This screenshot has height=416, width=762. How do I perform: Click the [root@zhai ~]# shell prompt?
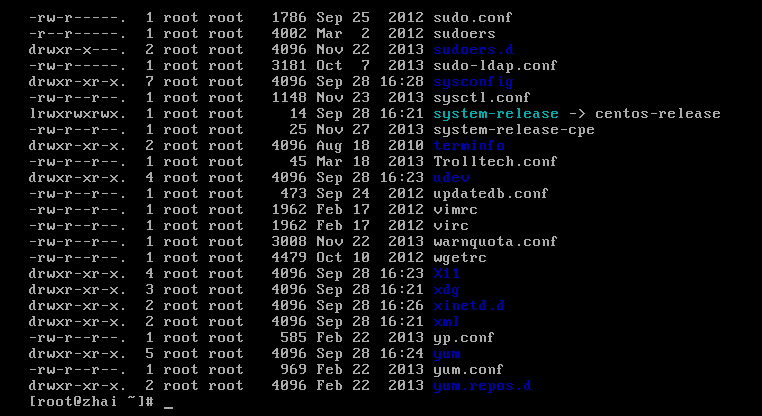point(92,402)
